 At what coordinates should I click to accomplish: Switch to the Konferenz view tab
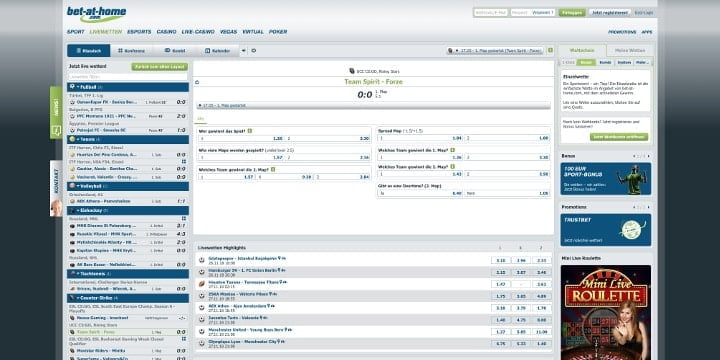[x=131, y=51]
